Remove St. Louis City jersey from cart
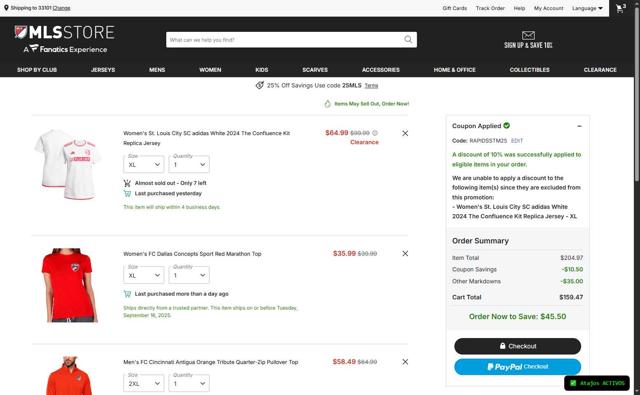Screen dimensions: 640x395 (405, 133)
